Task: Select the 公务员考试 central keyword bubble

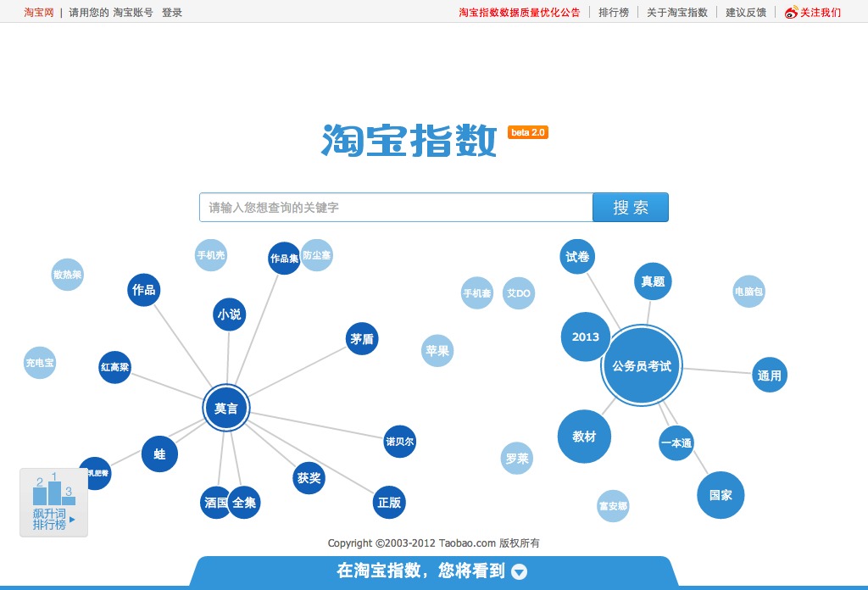Action: click(x=642, y=366)
